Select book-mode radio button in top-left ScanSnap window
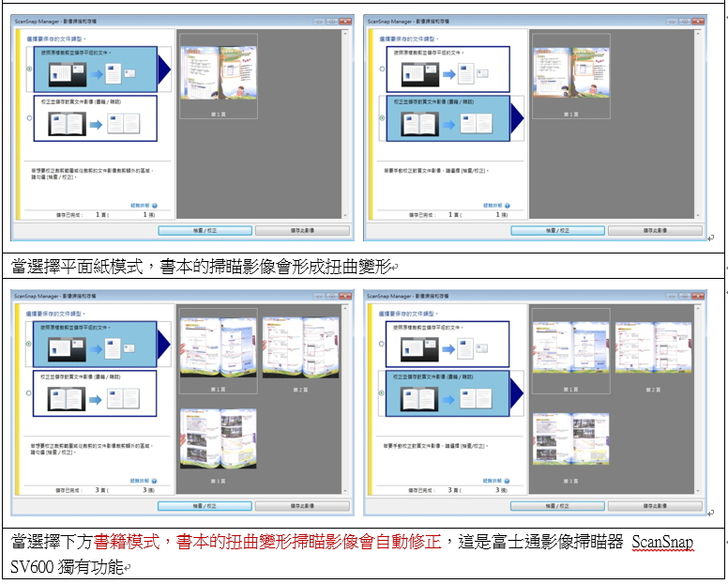The width and height of the screenshot is (728, 584). click(30, 118)
